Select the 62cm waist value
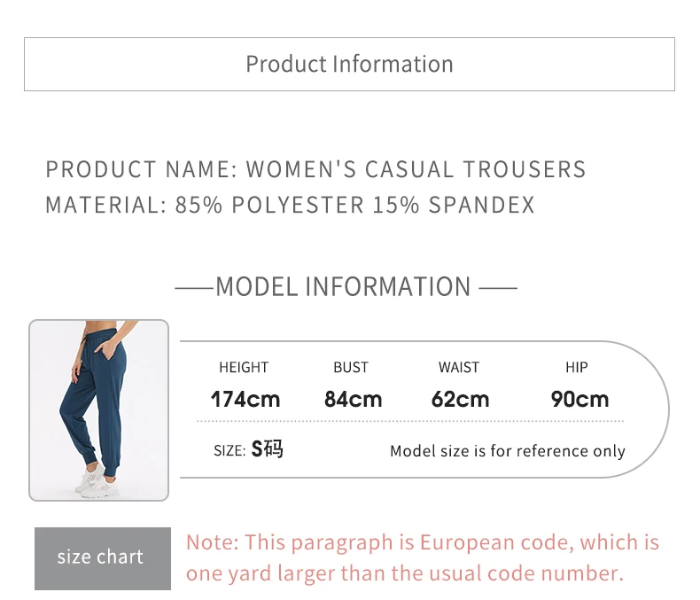 [460, 399]
